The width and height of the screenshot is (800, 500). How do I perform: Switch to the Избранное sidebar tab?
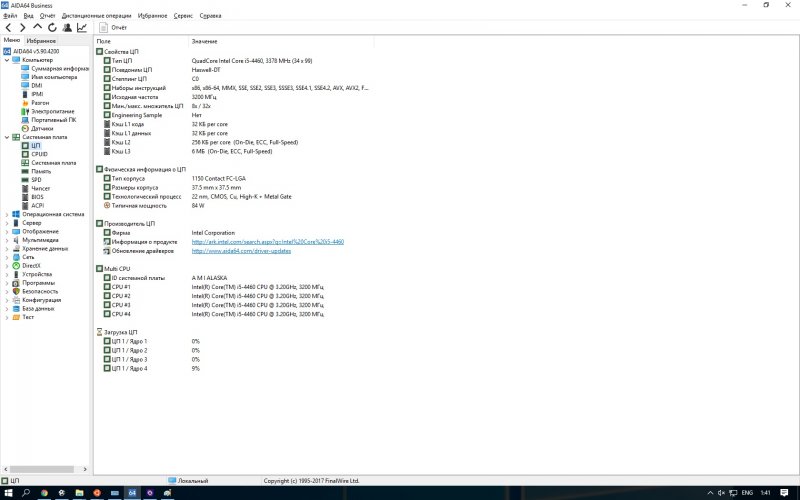click(x=41, y=40)
